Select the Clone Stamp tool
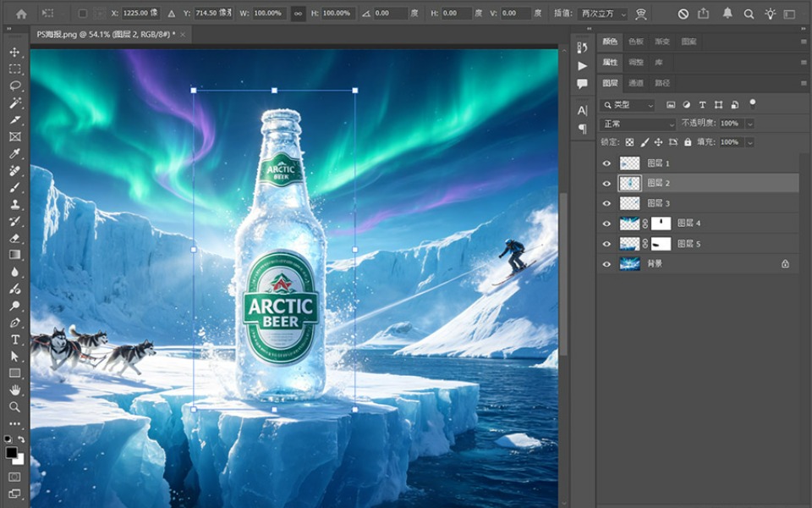This screenshot has width=812, height=508. click(x=14, y=204)
